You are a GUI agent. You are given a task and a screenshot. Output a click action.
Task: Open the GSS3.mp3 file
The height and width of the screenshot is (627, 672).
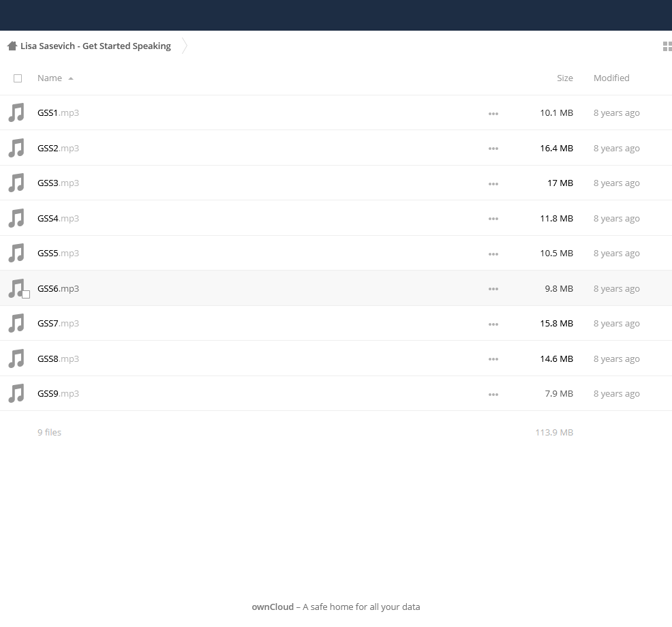click(x=59, y=183)
